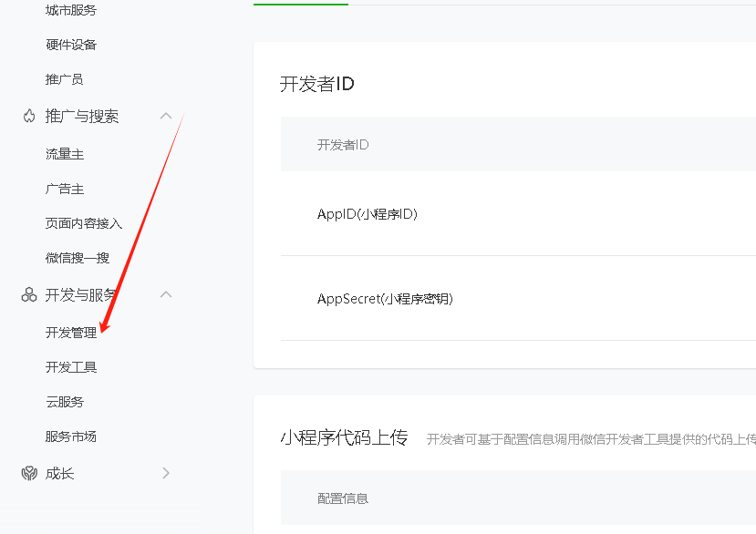Image resolution: width=756 pixels, height=534 pixels.
Task: Select 开发工具 in the sidebar
Action: (71, 367)
